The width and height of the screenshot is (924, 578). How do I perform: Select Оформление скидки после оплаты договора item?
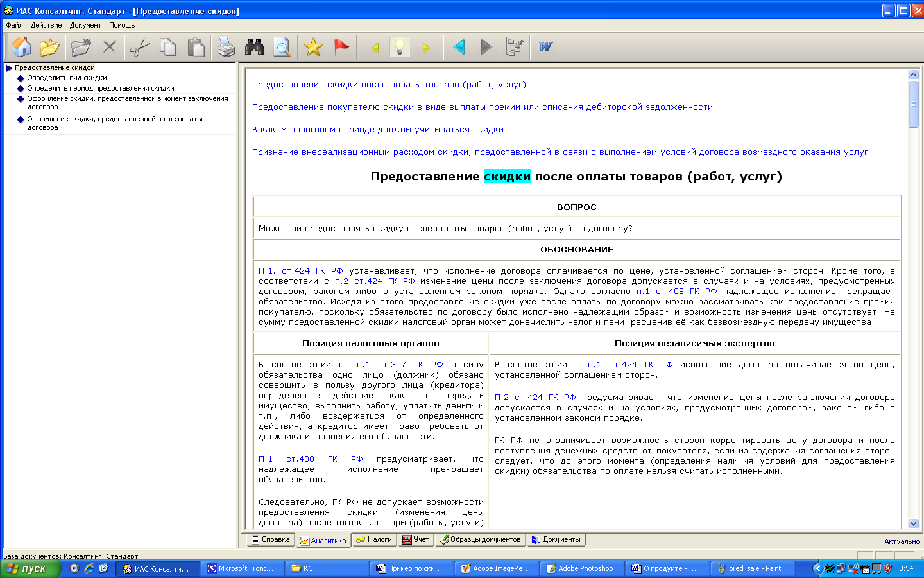click(115, 123)
